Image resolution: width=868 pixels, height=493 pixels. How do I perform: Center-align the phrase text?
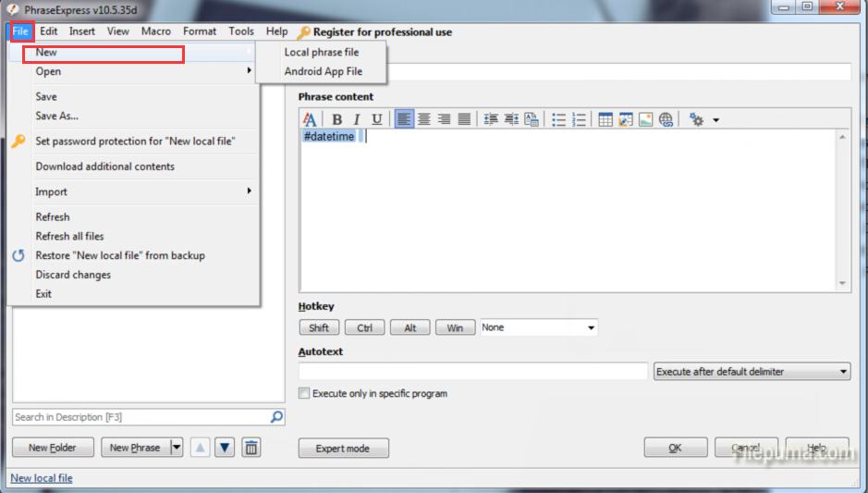(x=424, y=119)
